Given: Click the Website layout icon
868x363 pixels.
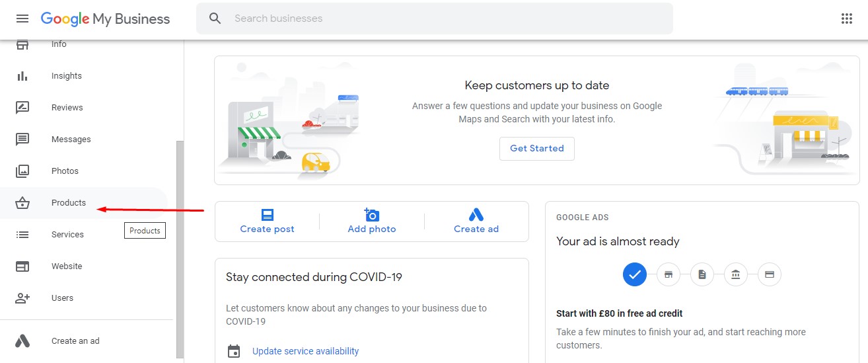Looking at the screenshot, I should tap(22, 266).
